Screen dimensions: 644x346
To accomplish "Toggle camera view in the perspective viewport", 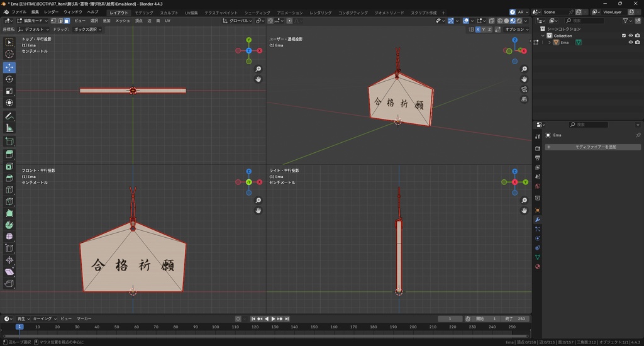I will [524, 89].
